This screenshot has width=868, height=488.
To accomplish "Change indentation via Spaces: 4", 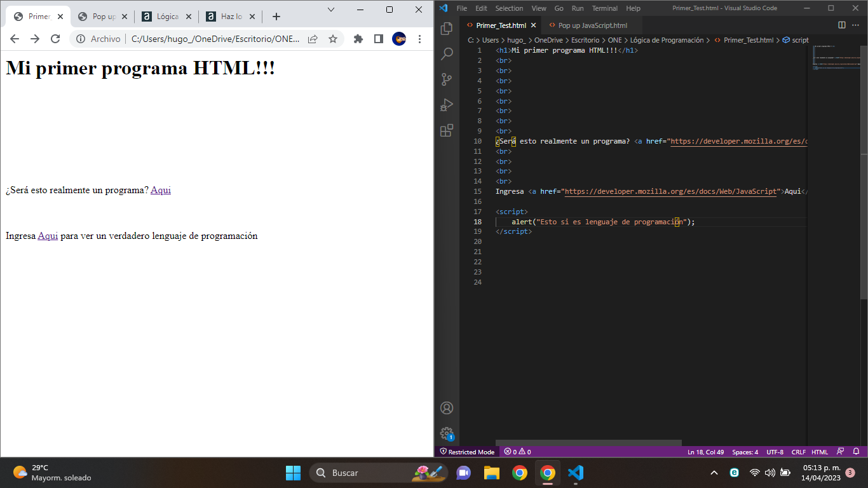I will coord(745,452).
